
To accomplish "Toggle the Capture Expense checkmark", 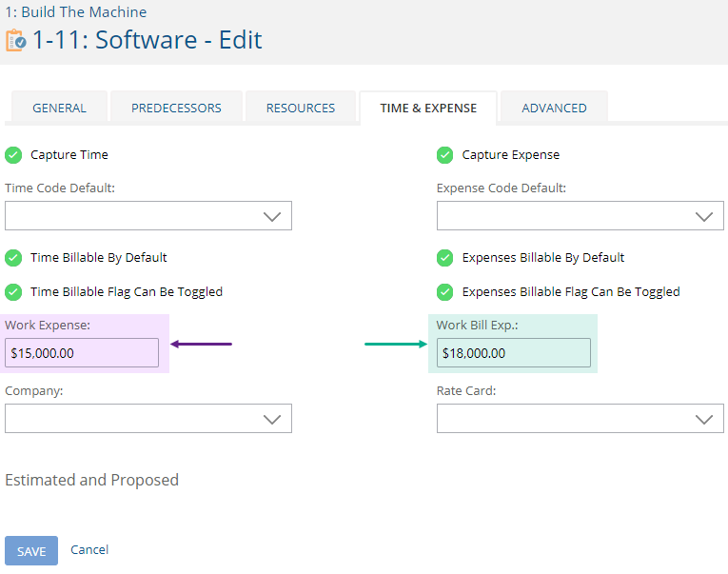I will (444, 155).
